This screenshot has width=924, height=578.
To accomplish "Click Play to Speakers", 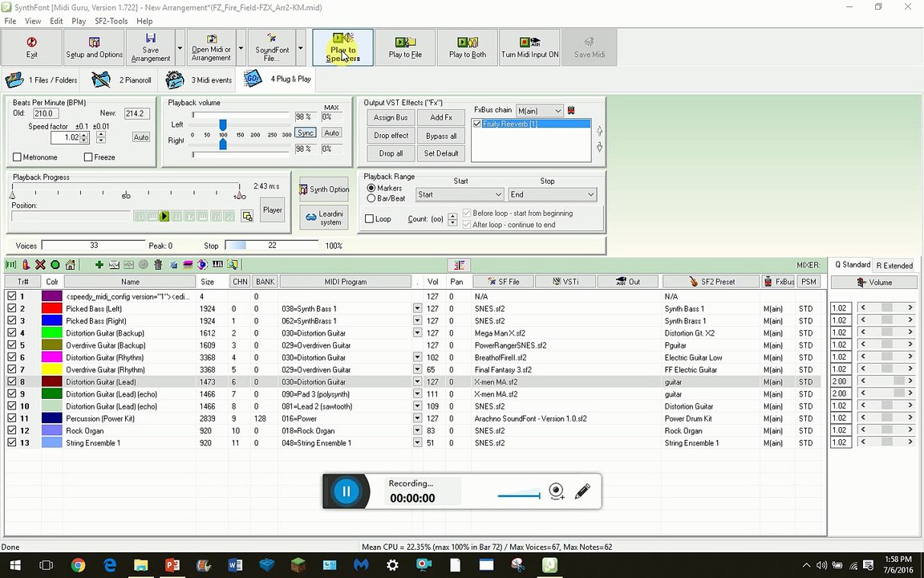I will pos(343,47).
